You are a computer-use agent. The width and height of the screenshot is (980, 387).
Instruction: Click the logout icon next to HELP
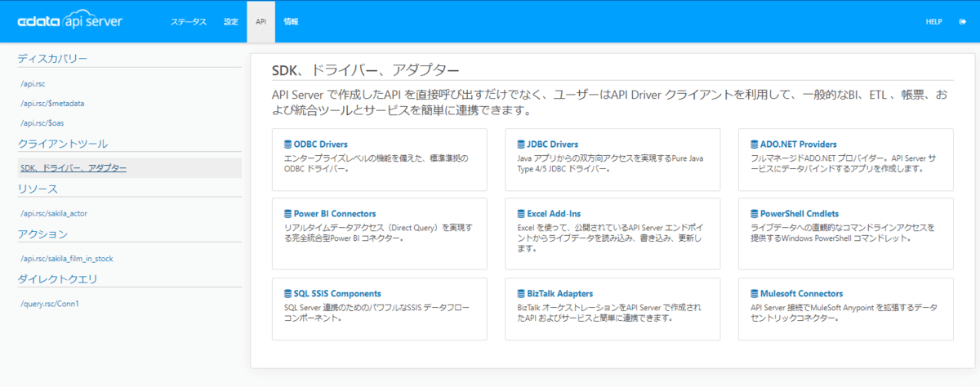[x=962, y=21]
